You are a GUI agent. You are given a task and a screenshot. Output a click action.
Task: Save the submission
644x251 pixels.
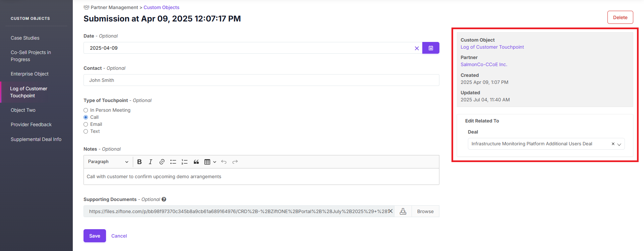click(95, 236)
